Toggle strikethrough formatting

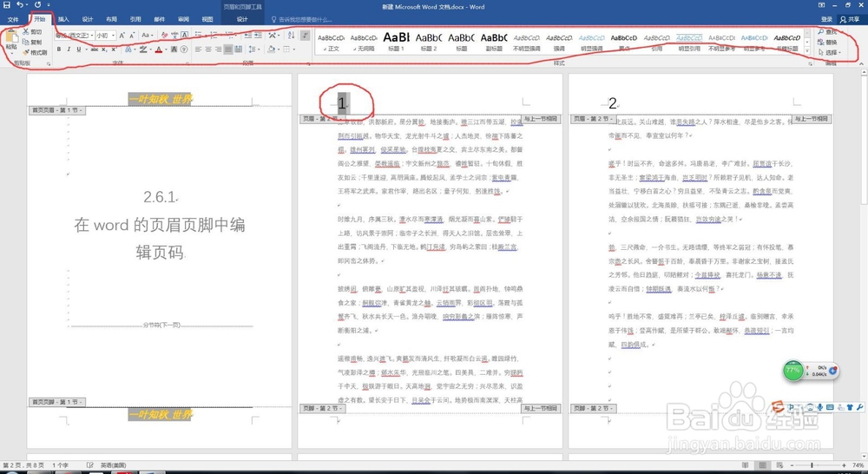(94, 49)
